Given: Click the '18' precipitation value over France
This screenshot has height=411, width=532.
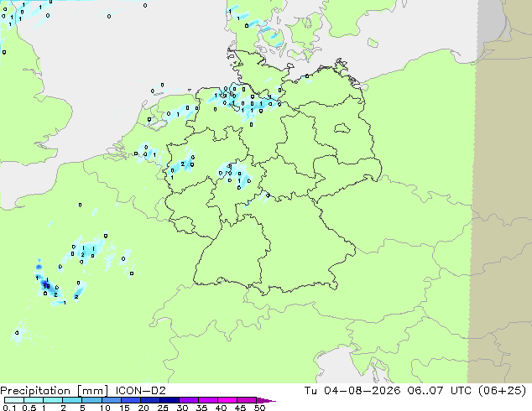Looking at the screenshot, I should [46, 287].
